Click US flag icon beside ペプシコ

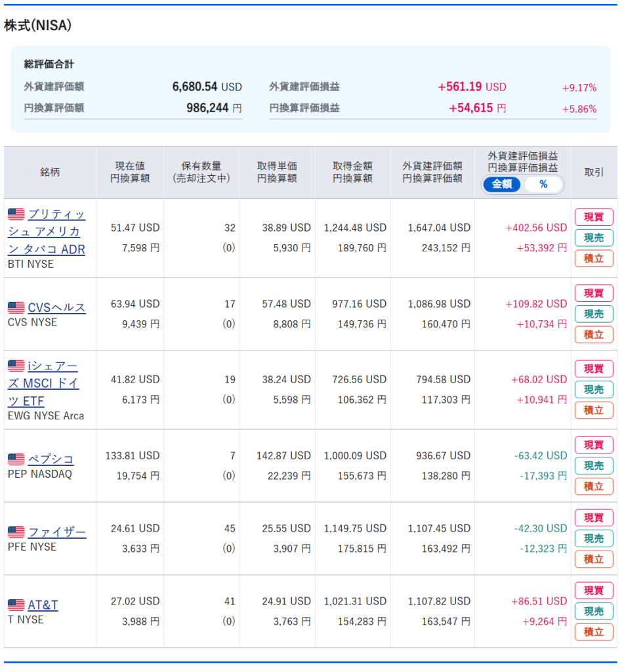coord(16,459)
